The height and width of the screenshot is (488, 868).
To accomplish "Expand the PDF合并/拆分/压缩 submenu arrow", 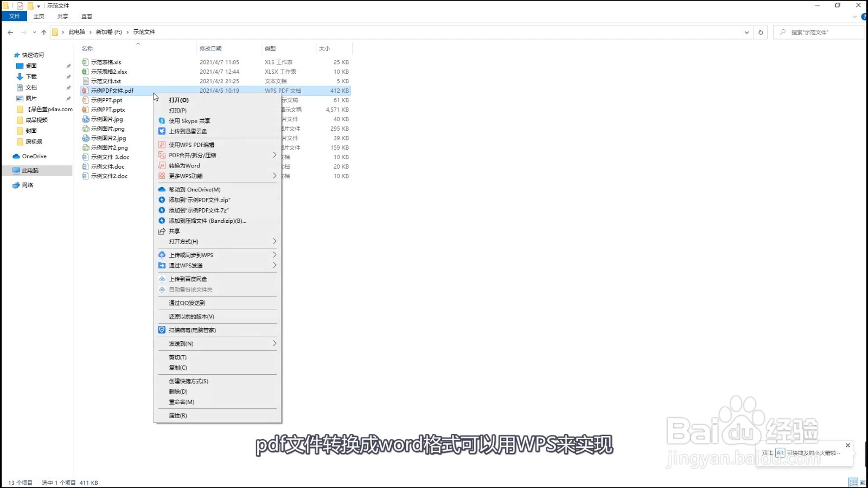I will 275,155.
